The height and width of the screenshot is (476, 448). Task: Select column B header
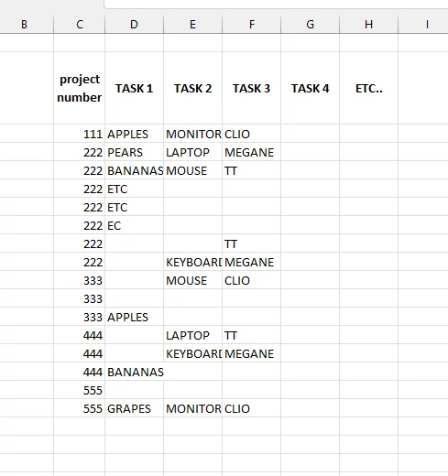(25, 25)
